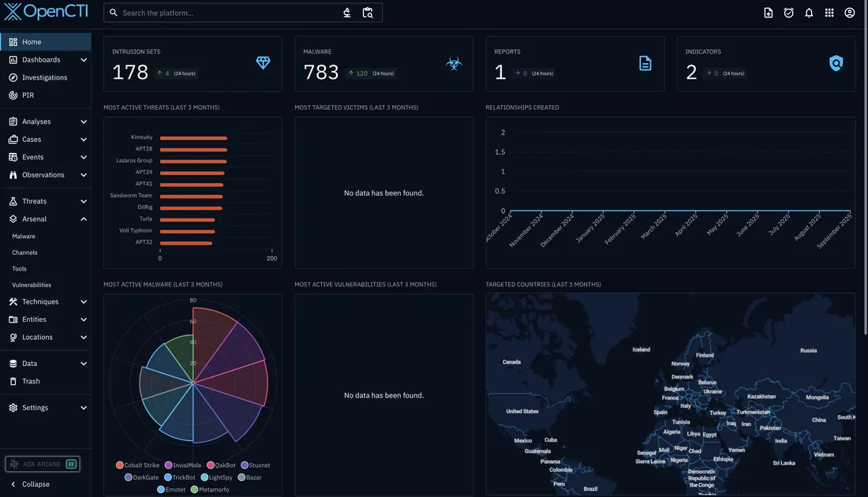Screen dimensions: 868x497
Task: Go to the Home menu item
Action: (x=46, y=42)
